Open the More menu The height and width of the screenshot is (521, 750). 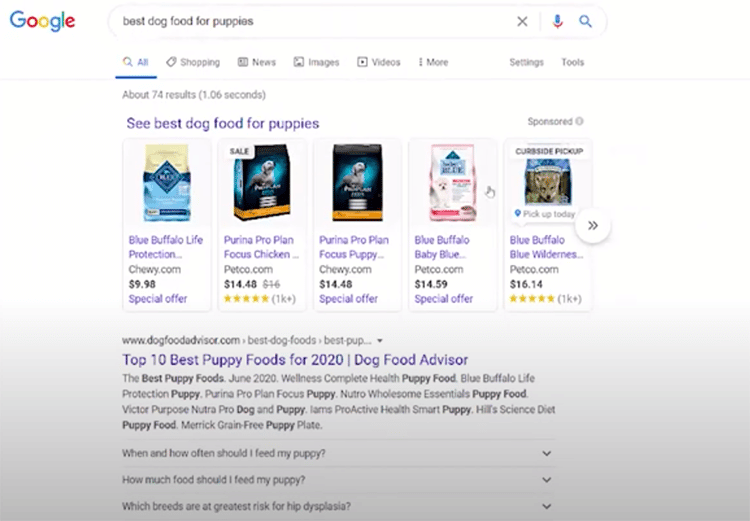click(x=433, y=62)
